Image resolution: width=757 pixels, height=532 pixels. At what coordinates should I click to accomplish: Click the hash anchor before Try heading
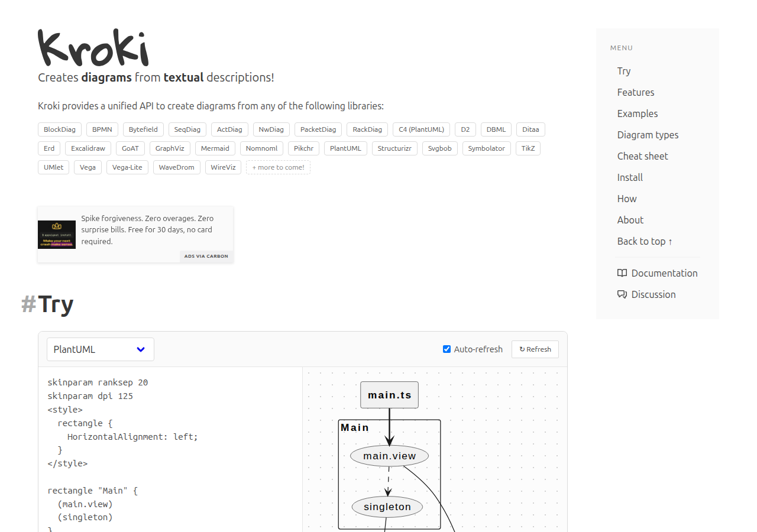(28, 304)
